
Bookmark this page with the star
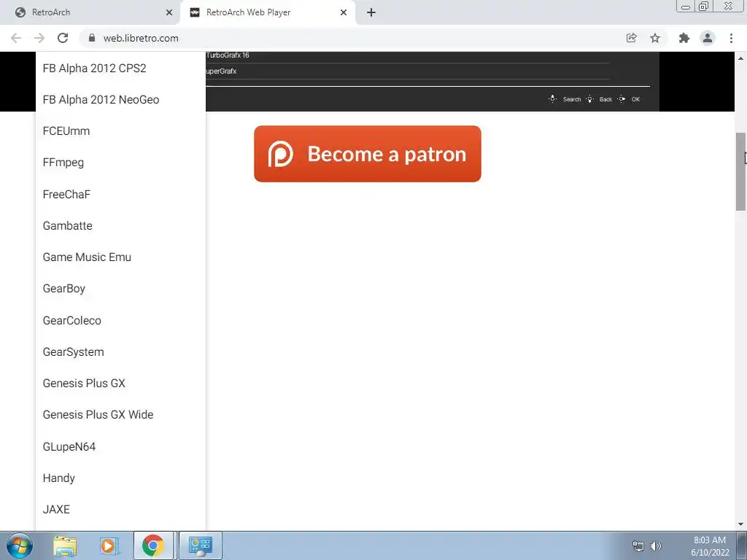coord(655,38)
